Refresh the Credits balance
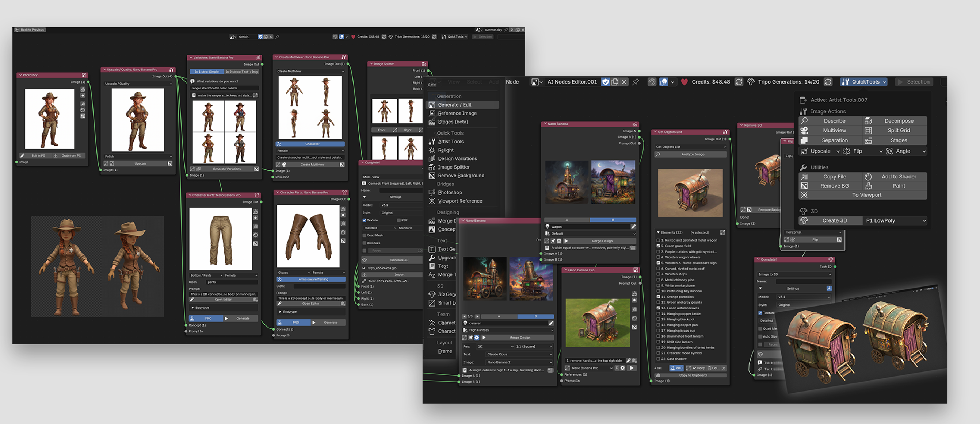The width and height of the screenshot is (980, 424). 739,82
